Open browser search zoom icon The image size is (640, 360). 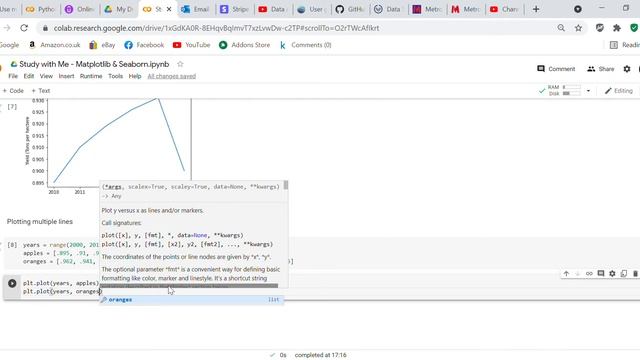tap(561, 28)
